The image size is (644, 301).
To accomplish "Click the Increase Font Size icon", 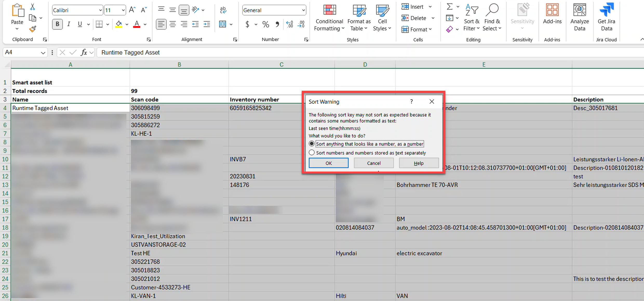I will [132, 10].
